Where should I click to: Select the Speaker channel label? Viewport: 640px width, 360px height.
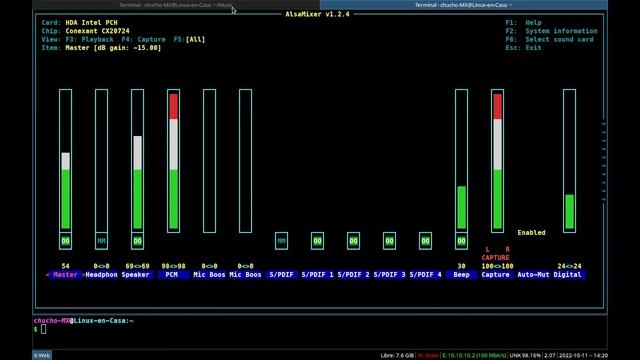point(136,275)
